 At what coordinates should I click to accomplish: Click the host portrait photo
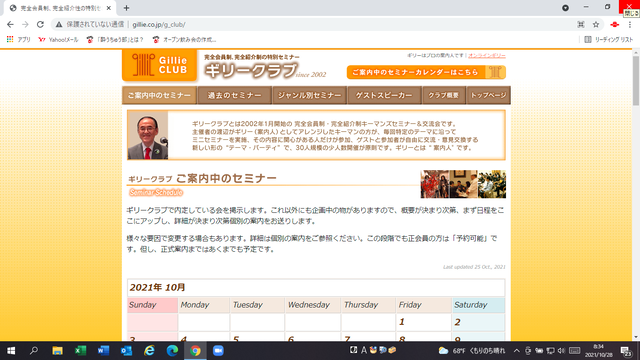pos(148,136)
